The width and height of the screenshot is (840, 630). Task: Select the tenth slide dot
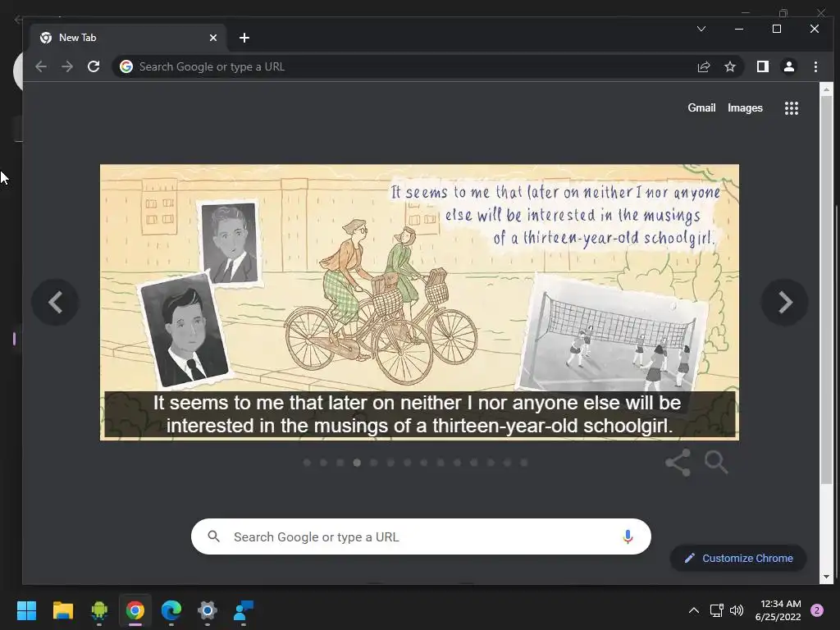[x=457, y=463]
